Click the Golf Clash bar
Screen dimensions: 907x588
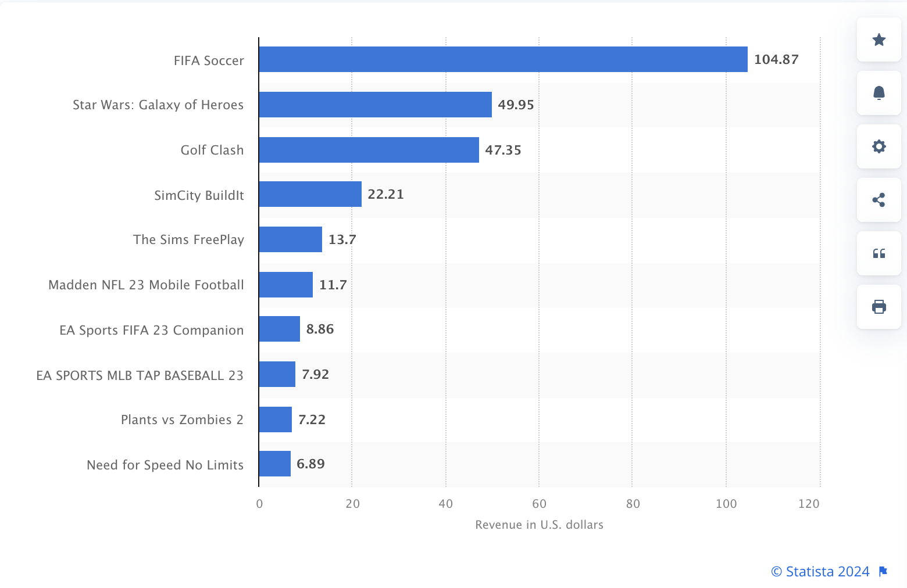369,150
